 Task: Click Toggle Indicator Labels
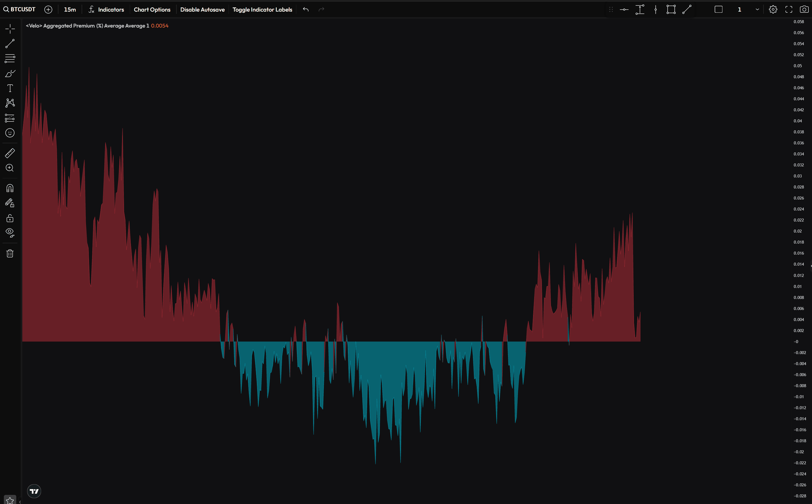pyautogui.click(x=262, y=10)
